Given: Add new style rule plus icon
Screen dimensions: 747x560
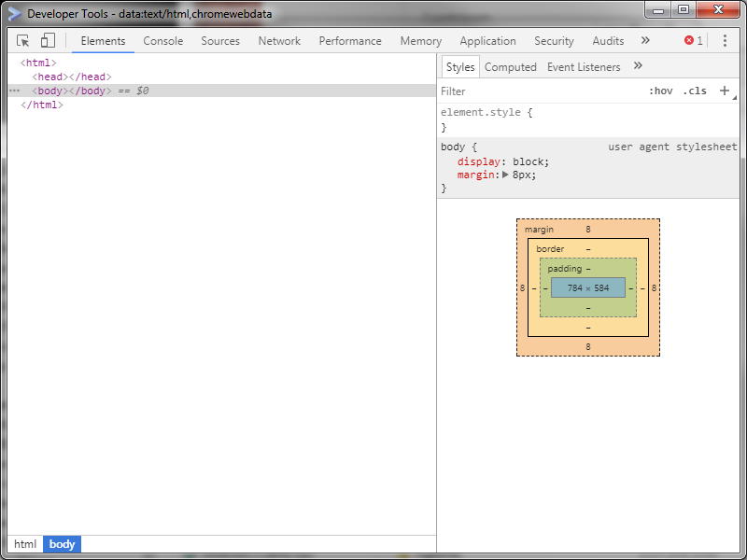Looking at the screenshot, I should click(725, 91).
